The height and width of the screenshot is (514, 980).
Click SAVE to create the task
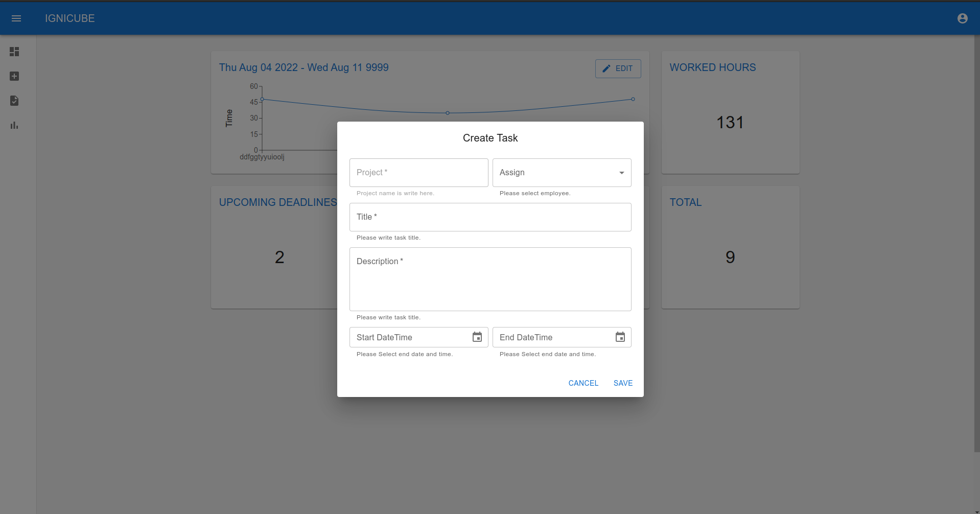point(622,383)
